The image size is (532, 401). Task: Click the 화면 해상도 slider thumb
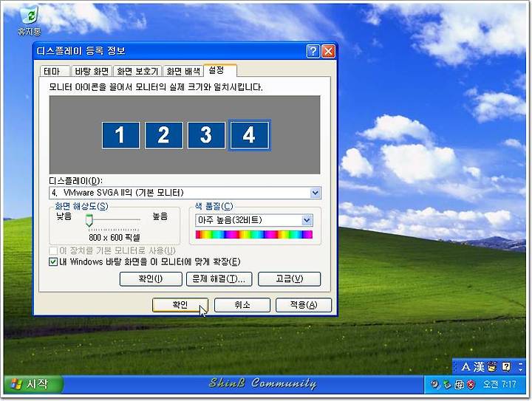[x=89, y=220]
